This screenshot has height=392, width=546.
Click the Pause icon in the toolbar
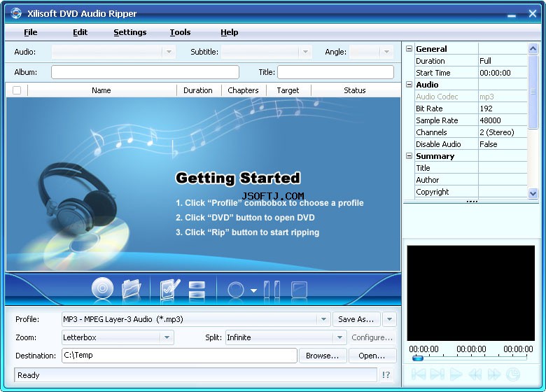(272, 289)
